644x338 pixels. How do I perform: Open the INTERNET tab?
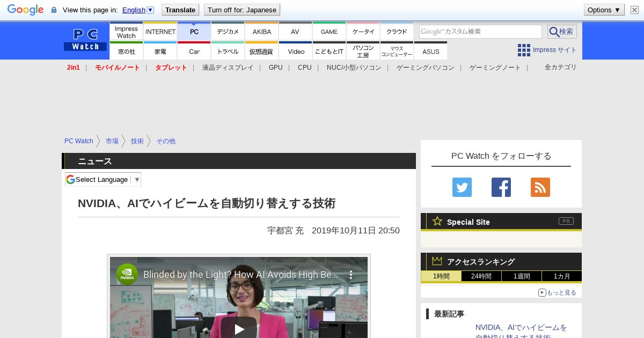pos(160,32)
